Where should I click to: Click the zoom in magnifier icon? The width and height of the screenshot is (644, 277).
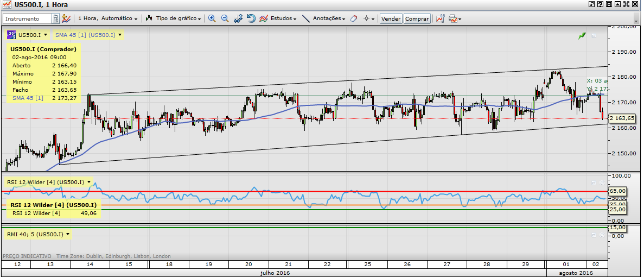[212, 18]
